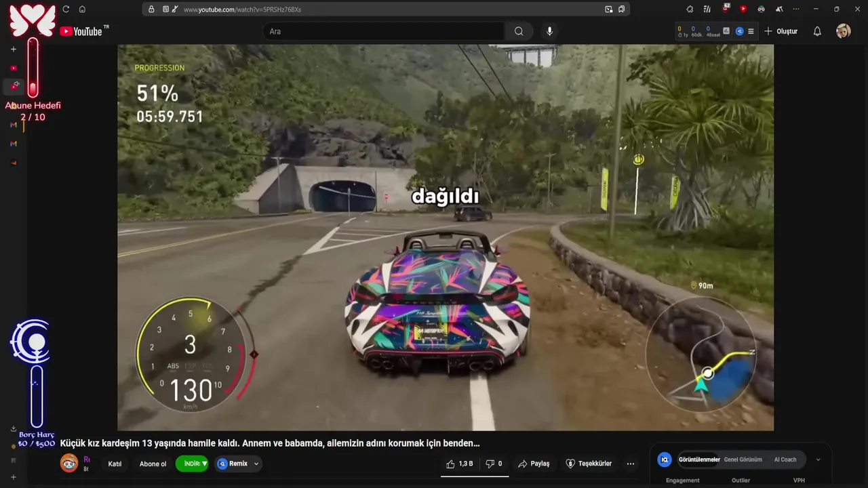The image size is (868, 488).
Task: Select the YouTube tab playing audio
Action: point(14,86)
